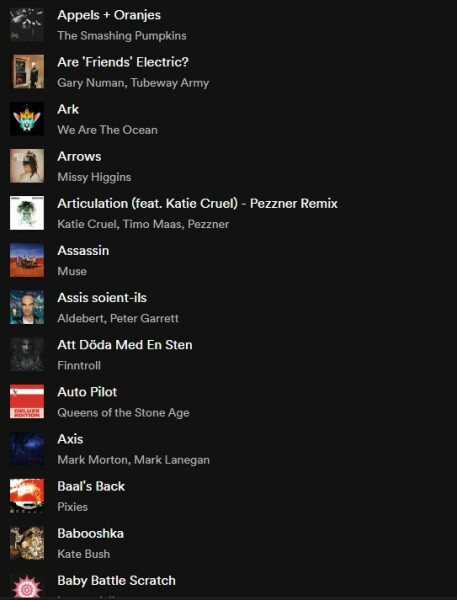This screenshot has width=457, height=600.
Task: Open Queens of the Stone Age artist page
Action: [123, 413]
